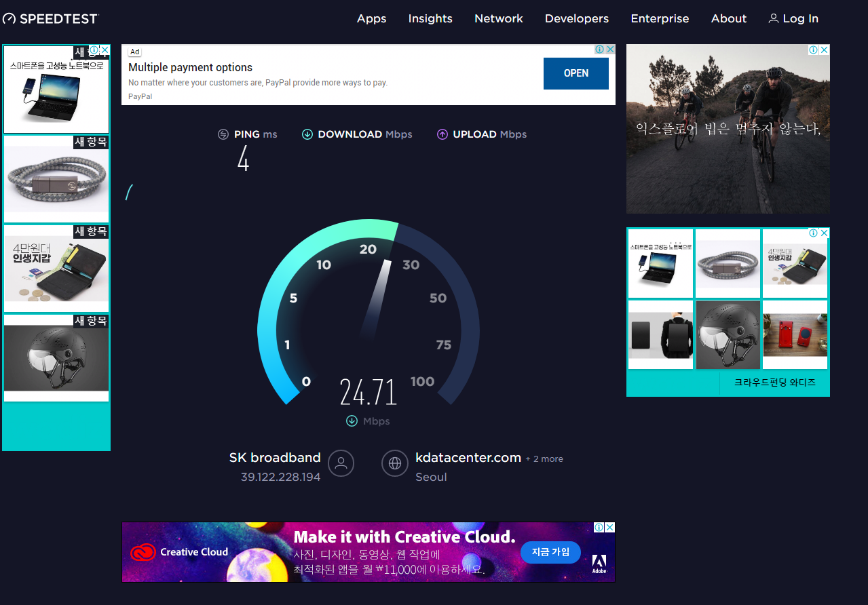The width and height of the screenshot is (868, 605).
Task: Click the server globe icon
Action: click(395, 463)
